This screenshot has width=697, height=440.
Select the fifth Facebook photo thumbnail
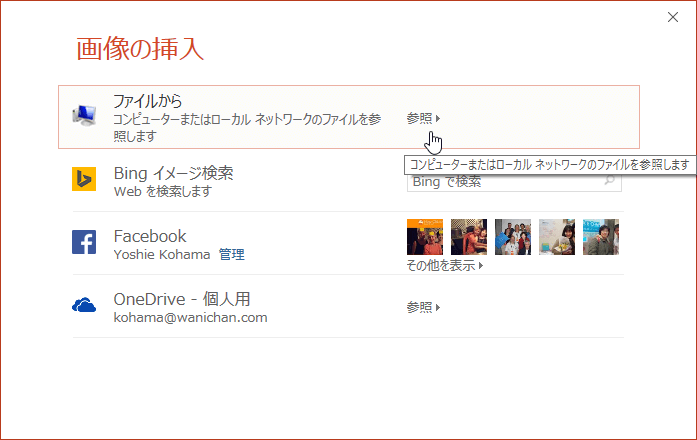(x=601, y=237)
